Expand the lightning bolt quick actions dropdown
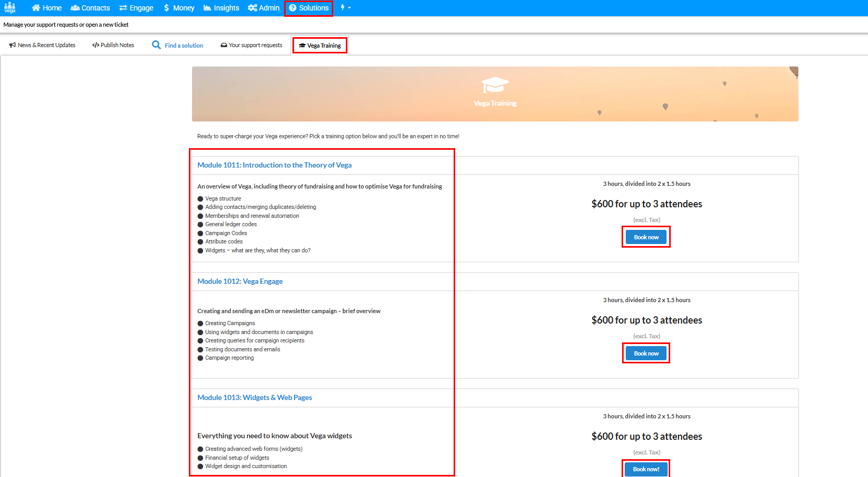Viewport: 868px width, 477px height. click(345, 8)
